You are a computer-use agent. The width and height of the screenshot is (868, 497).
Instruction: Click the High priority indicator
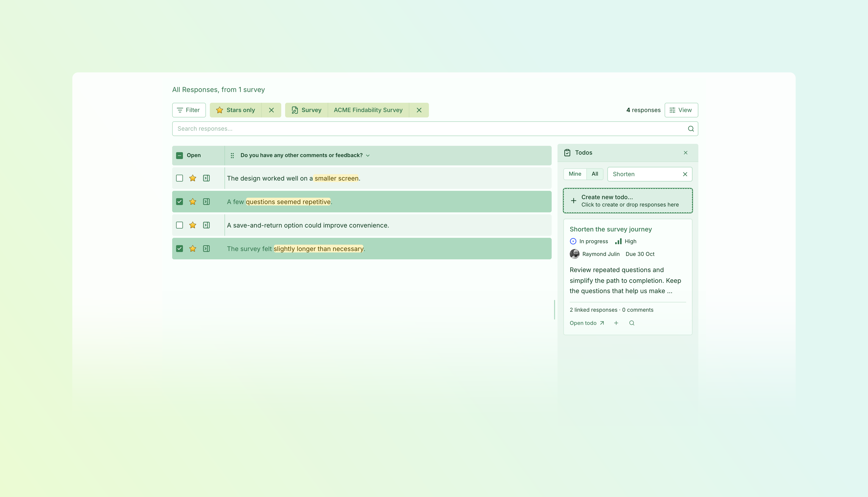click(x=626, y=241)
